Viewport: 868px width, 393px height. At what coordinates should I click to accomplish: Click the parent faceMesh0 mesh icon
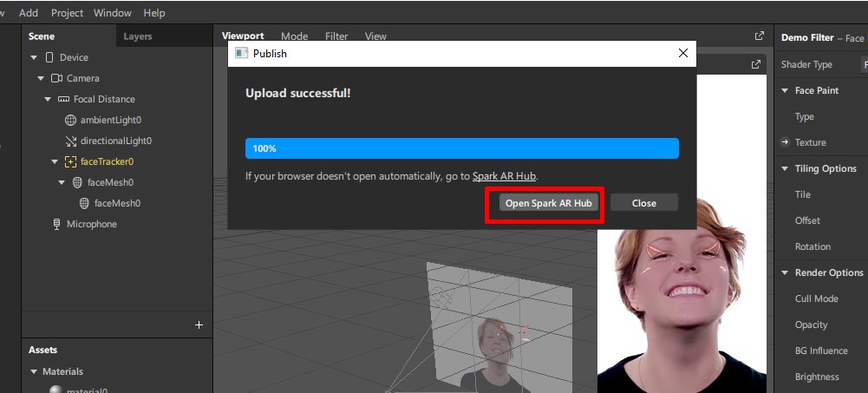77,183
